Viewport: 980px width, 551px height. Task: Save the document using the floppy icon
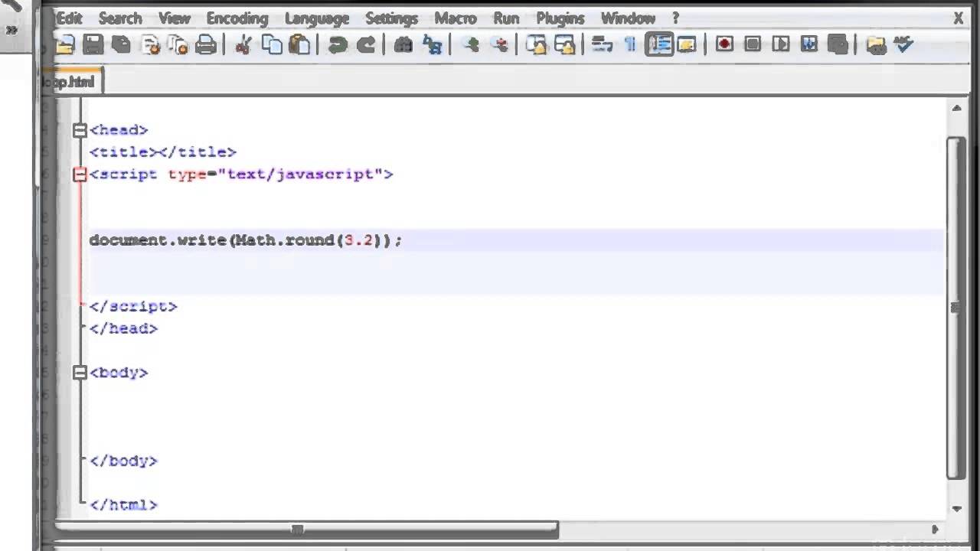click(93, 44)
